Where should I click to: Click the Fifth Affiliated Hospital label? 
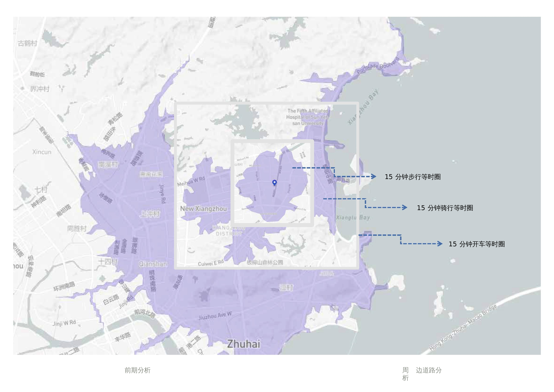(308, 117)
